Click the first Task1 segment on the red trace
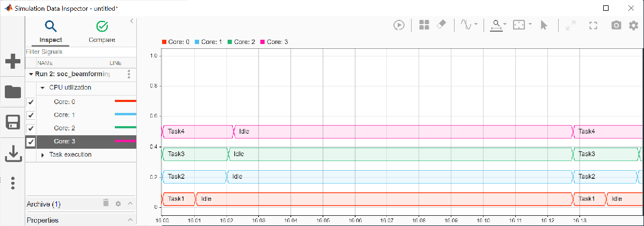644x226 pixels. click(x=179, y=199)
